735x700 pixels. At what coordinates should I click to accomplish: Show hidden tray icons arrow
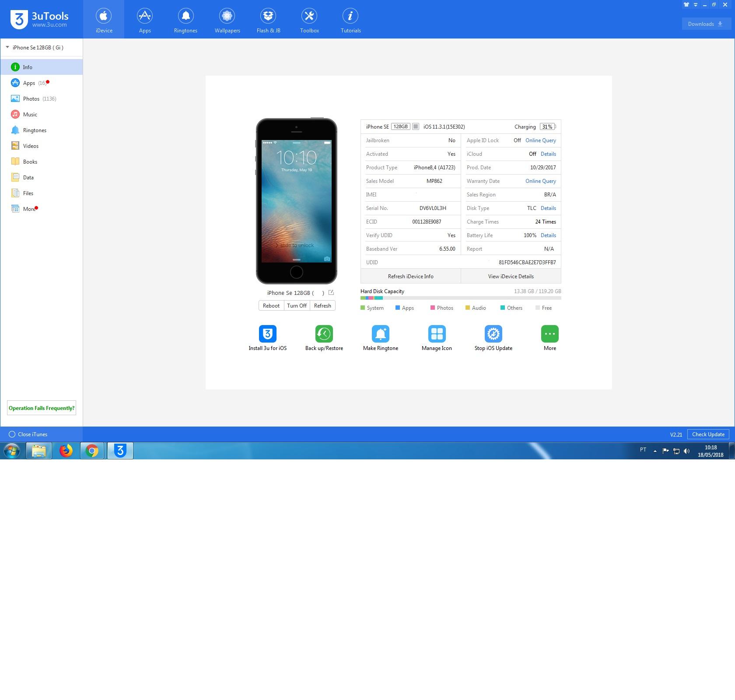click(655, 451)
